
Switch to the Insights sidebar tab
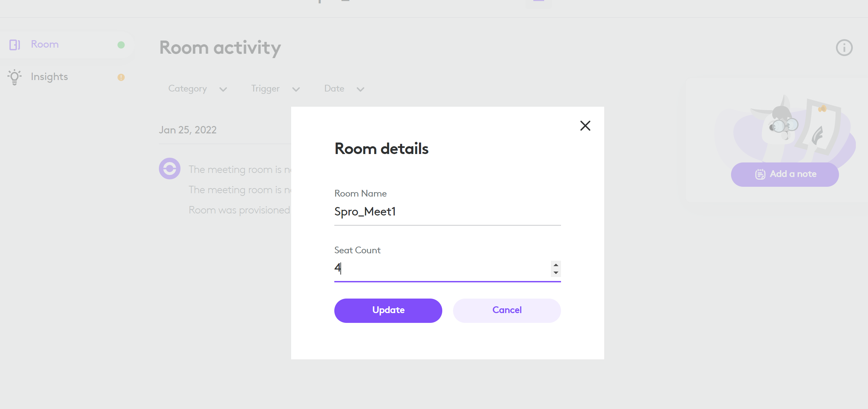49,77
